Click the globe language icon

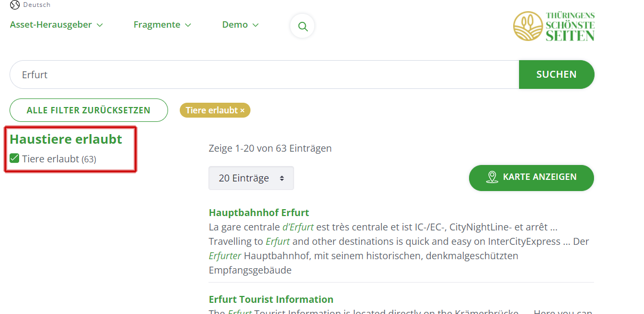[x=15, y=5]
